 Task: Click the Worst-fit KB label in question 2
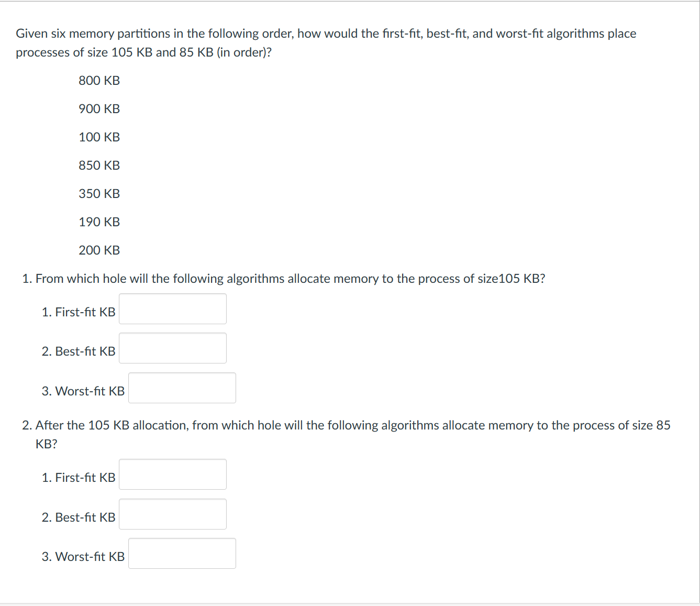[x=84, y=556]
